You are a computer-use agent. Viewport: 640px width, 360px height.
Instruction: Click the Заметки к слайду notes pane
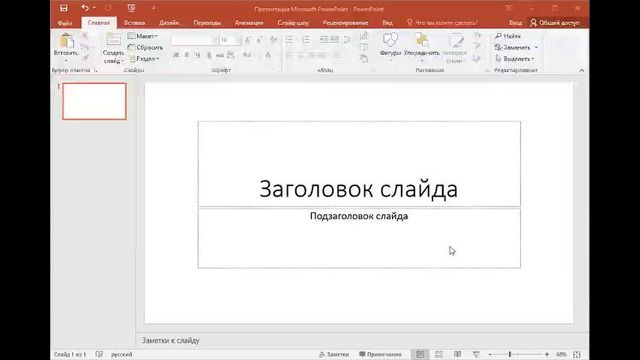(x=362, y=340)
